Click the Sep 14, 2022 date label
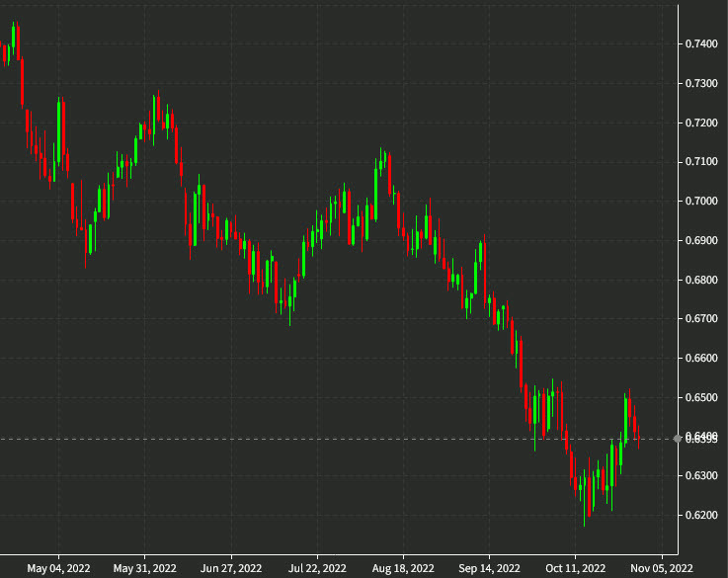 [489, 568]
